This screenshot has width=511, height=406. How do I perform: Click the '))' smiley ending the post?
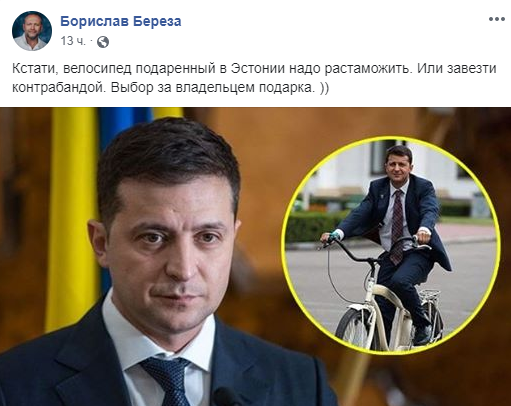pyautogui.click(x=324, y=88)
